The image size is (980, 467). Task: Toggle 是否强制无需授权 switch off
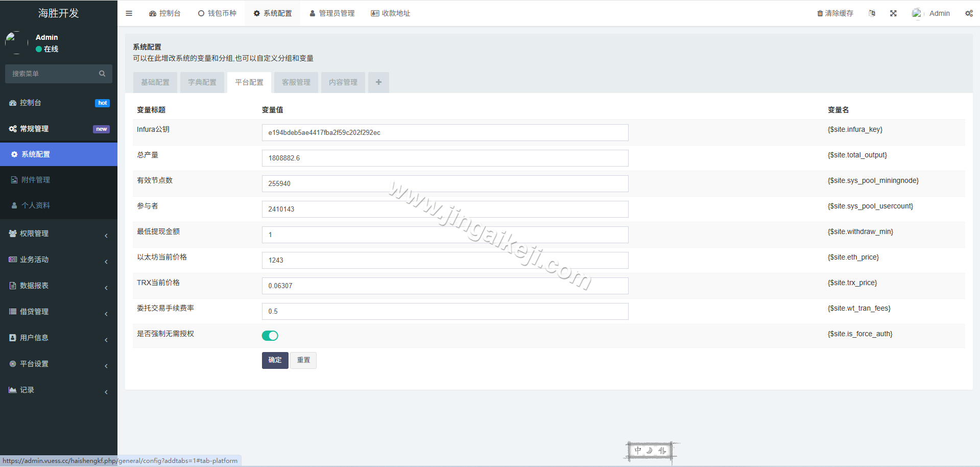270,336
